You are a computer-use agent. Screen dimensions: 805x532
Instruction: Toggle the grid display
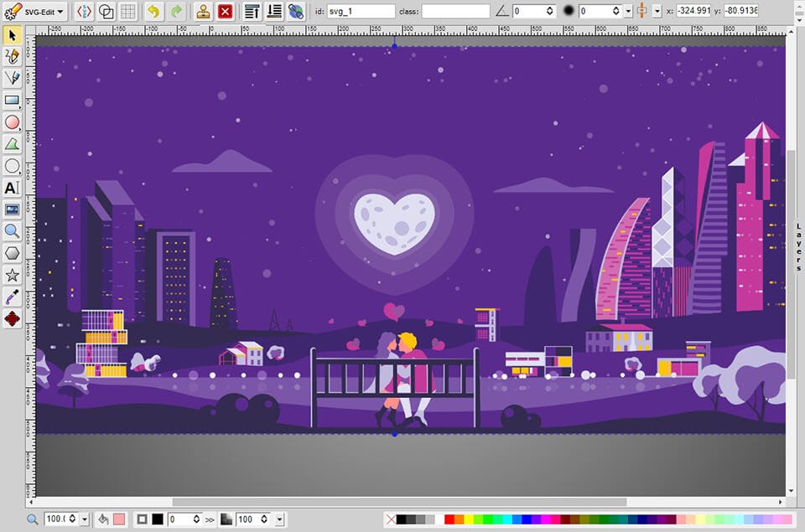[x=127, y=12]
